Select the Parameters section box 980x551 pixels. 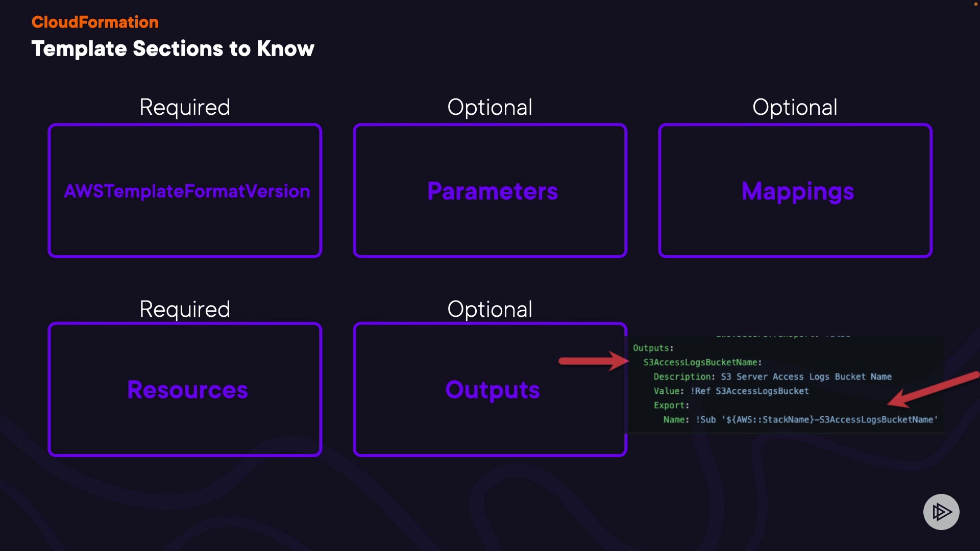pyautogui.click(x=490, y=190)
